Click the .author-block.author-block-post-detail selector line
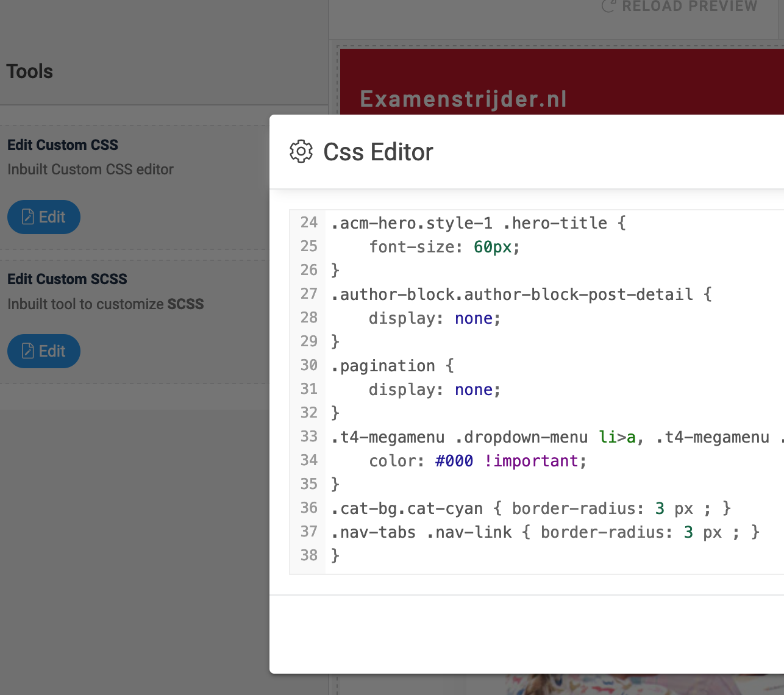Screen dimensions: 784x695 pyautogui.click(x=521, y=294)
